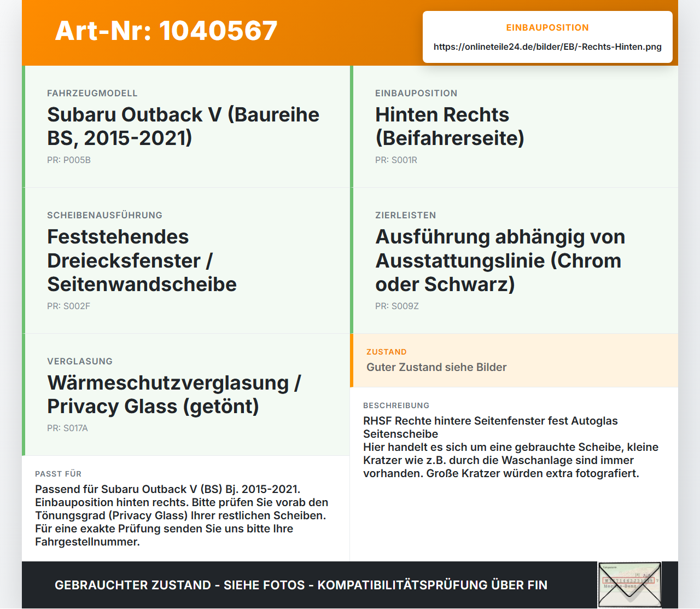Click the FAHRZEUGMODELL label

(x=92, y=93)
